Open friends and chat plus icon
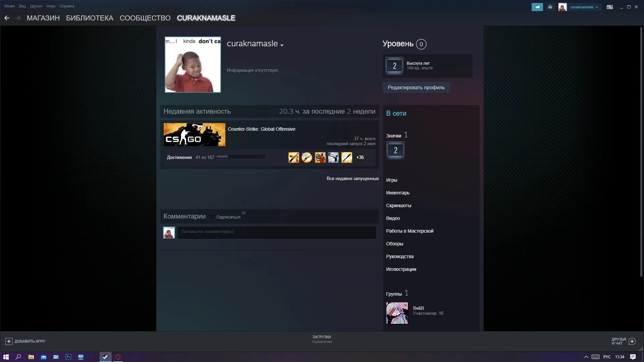Image resolution: width=644 pixels, height=362 pixels. [x=632, y=341]
